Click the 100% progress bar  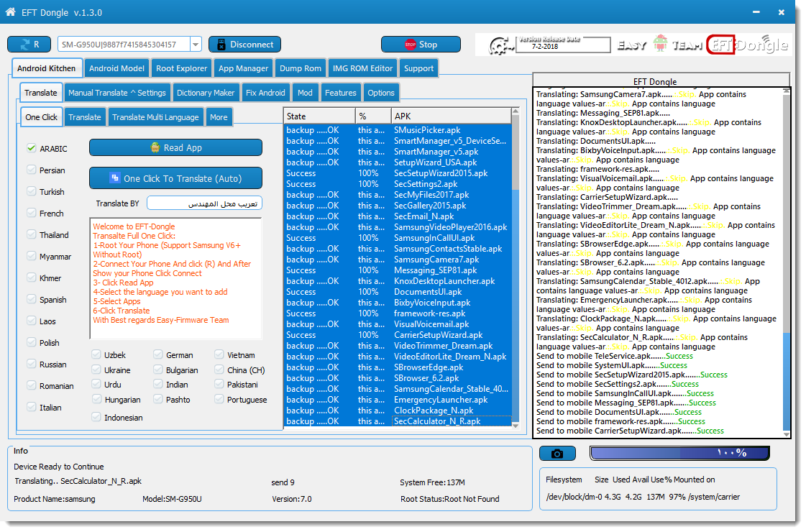[x=679, y=454]
